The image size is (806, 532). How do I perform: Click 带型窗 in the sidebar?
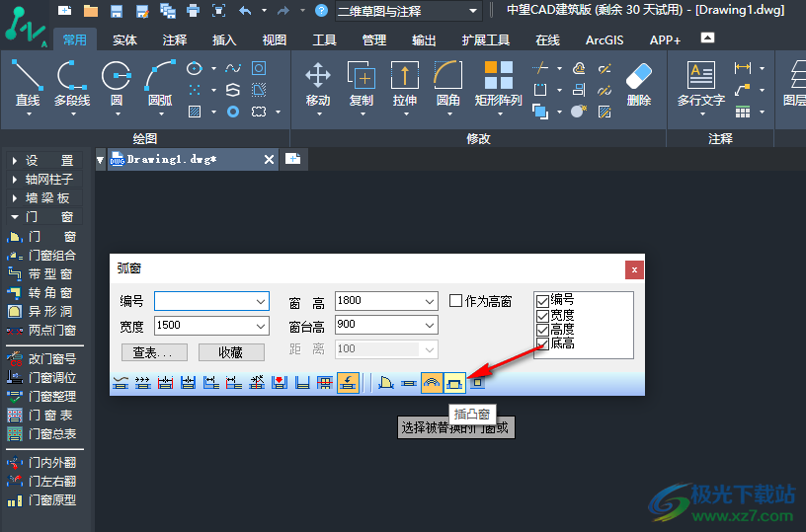pyautogui.click(x=40, y=273)
